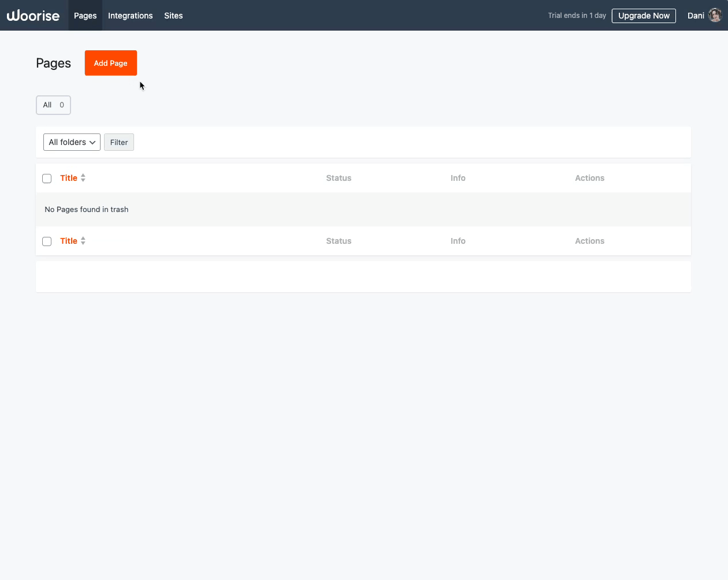Click the top Actions column header
Screen dimensions: 728x580
pos(589,178)
